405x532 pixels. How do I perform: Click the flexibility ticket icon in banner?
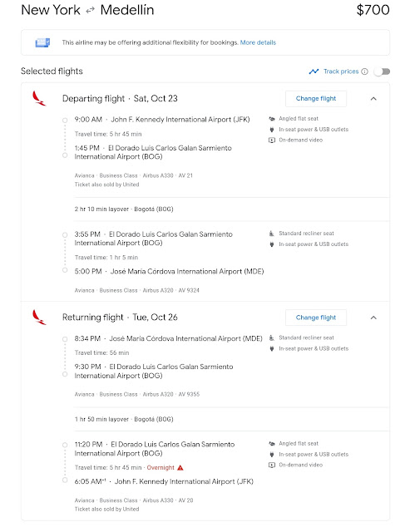42,42
